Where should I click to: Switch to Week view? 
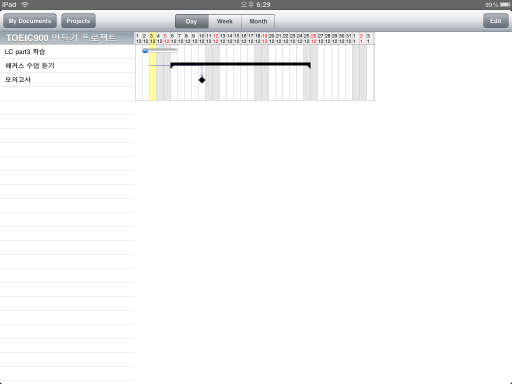click(x=225, y=21)
